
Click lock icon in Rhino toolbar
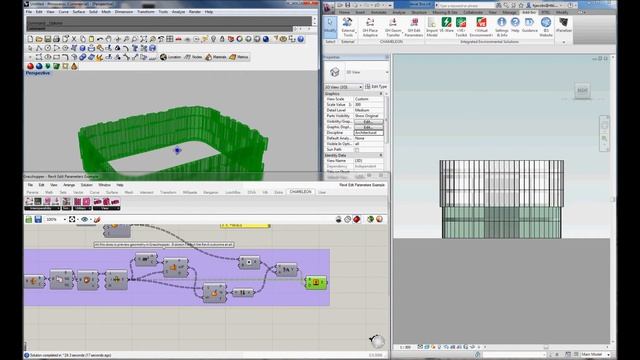(x=222, y=39)
